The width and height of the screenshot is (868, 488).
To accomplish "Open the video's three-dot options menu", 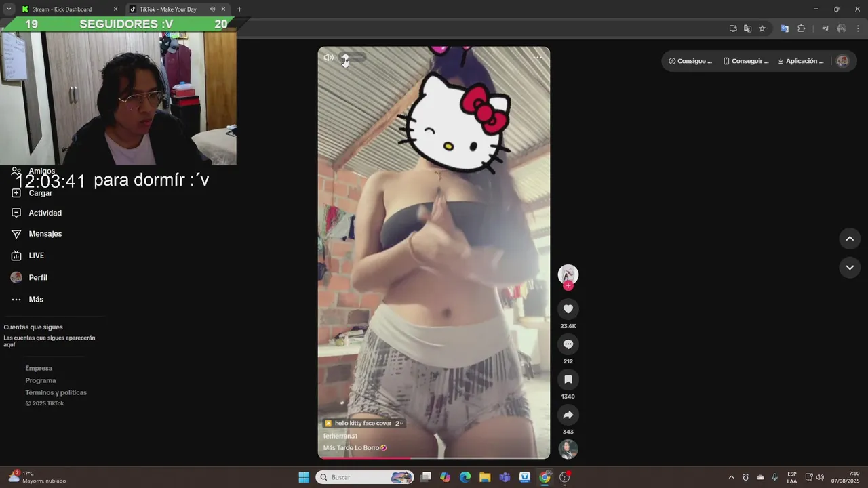I will (x=538, y=58).
